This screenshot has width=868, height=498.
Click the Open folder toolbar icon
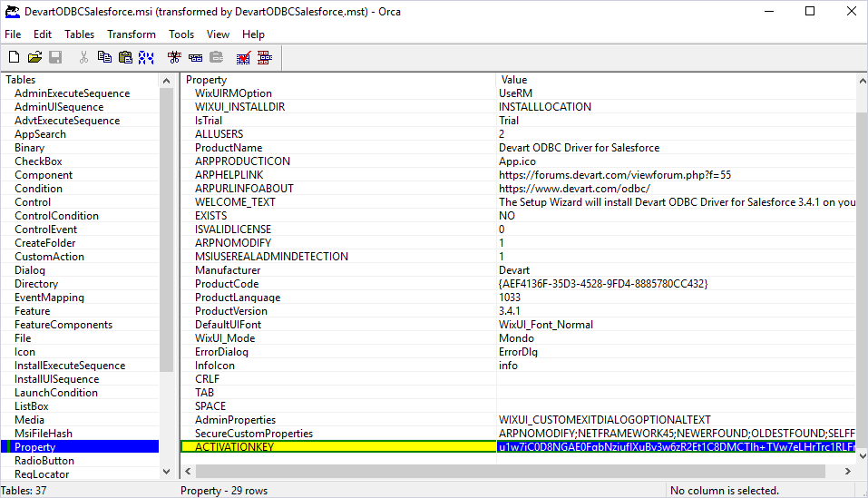click(x=34, y=57)
